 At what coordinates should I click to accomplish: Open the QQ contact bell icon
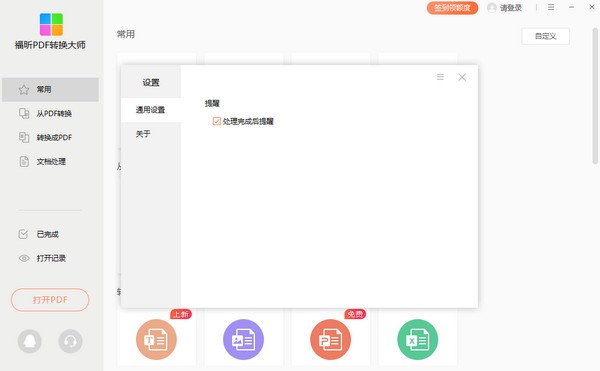tap(29, 341)
